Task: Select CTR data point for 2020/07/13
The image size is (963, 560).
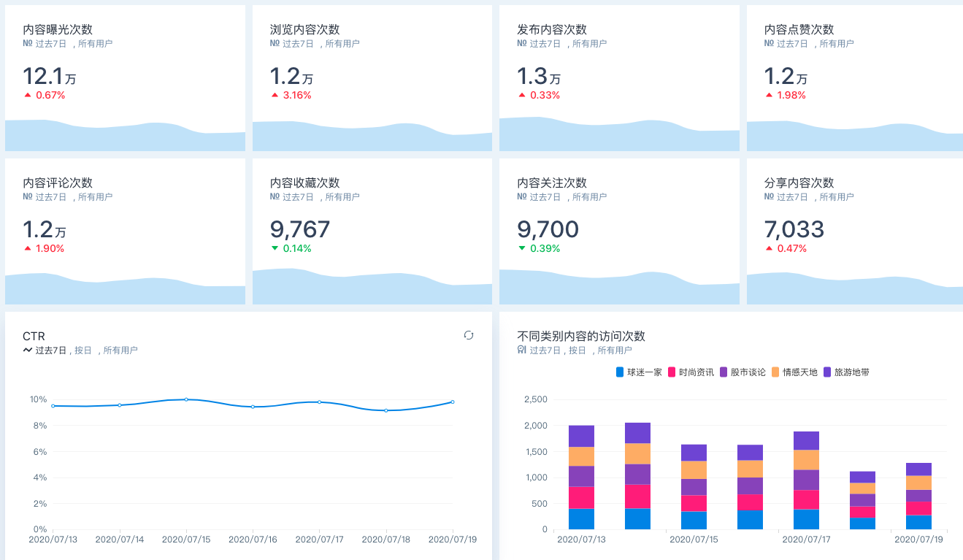Action: point(53,406)
